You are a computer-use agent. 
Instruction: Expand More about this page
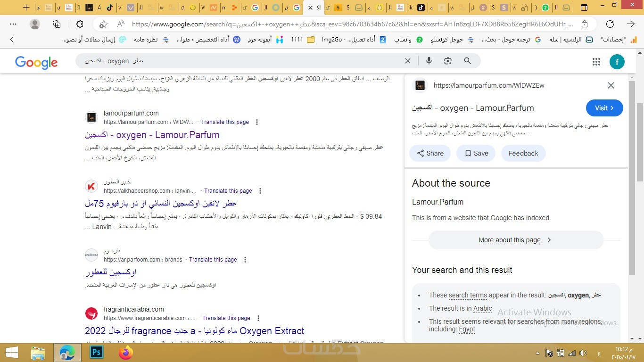coord(516,240)
